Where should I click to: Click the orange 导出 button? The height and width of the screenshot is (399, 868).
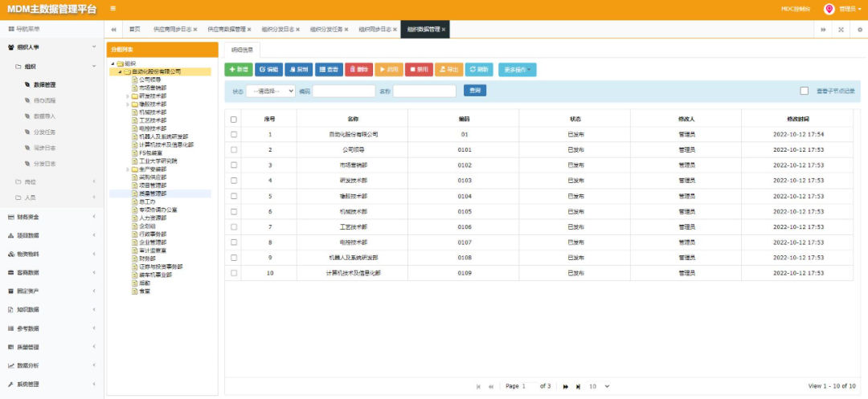(x=449, y=70)
